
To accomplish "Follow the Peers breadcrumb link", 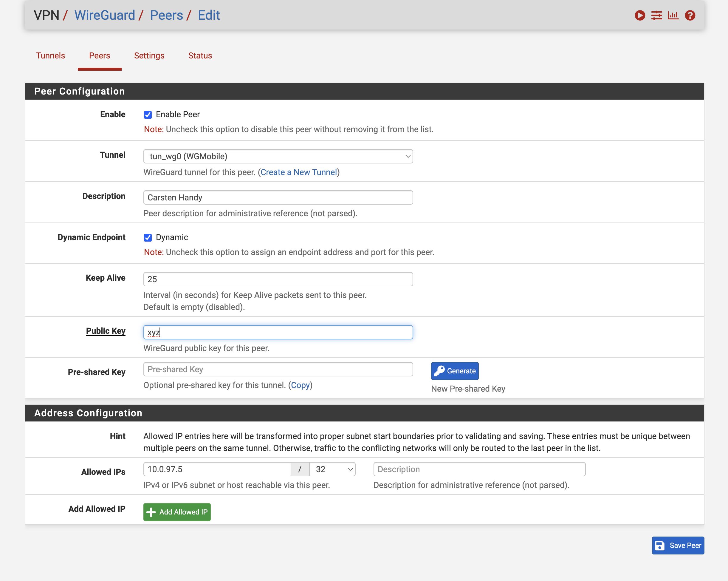I will tap(166, 15).
